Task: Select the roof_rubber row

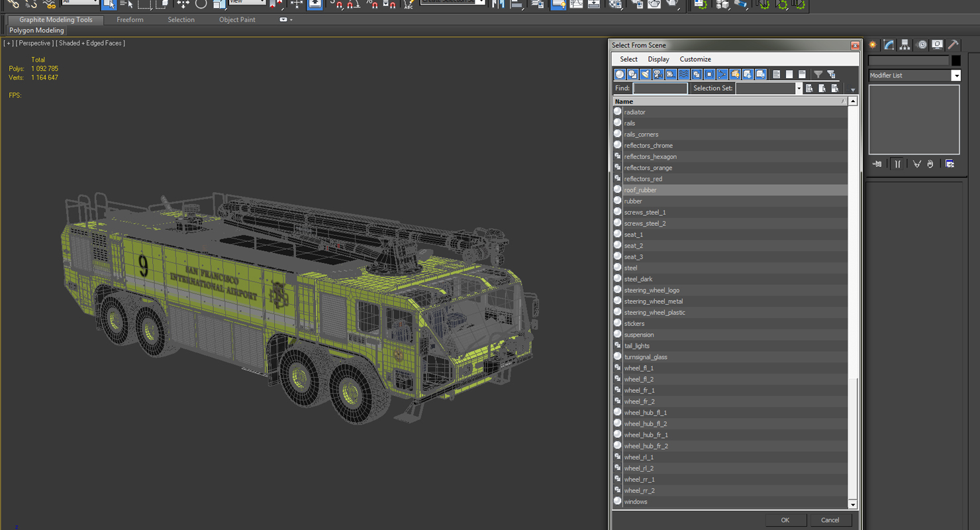Action: tap(730, 190)
